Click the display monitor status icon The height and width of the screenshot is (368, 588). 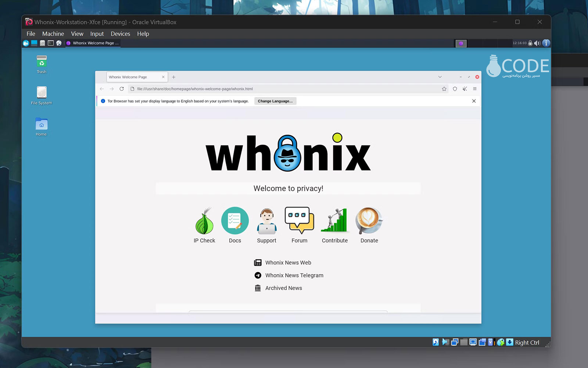pos(473,342)
